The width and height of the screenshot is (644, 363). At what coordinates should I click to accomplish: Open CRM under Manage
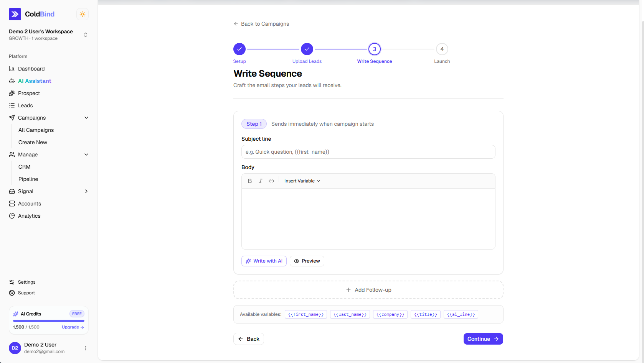pos(25,167)
